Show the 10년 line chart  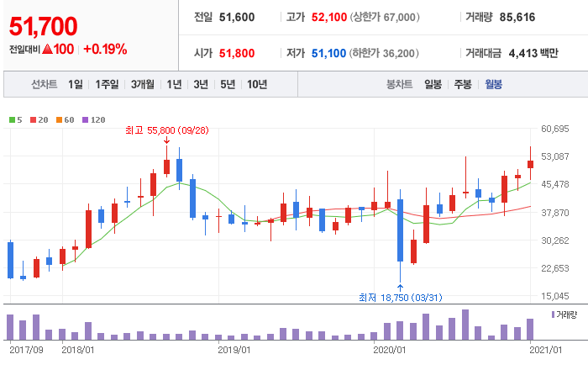257,84
